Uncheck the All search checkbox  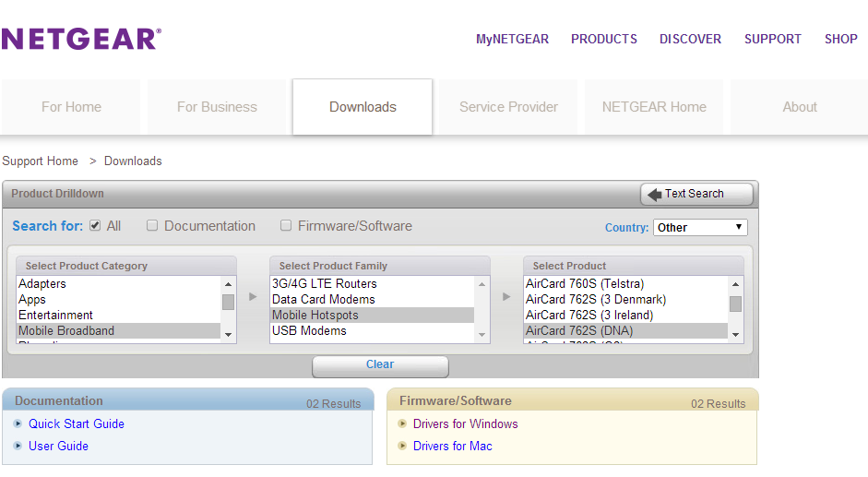click(95, 226)
